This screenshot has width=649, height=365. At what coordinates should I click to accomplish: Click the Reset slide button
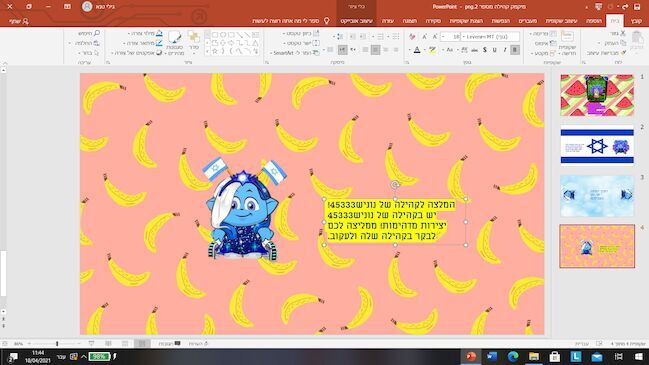click(x=547, y=43)
